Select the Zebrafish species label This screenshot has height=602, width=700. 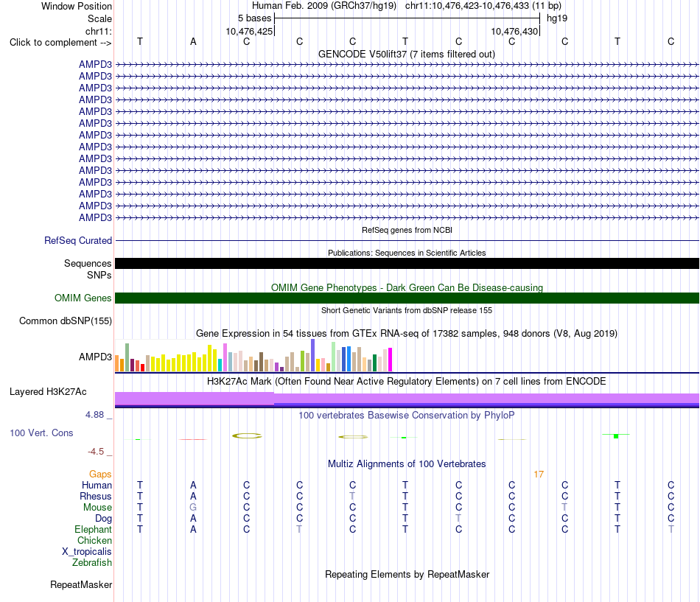[x=92, y=562]
